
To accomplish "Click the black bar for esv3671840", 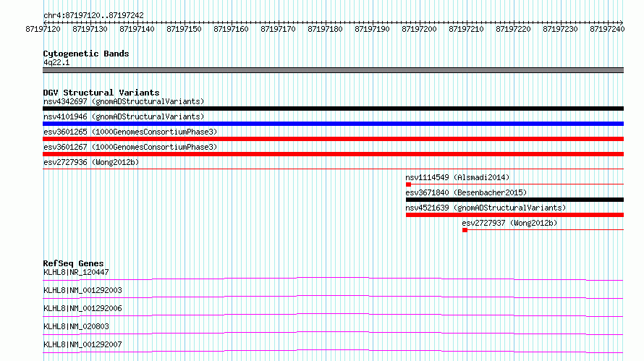I will 514,200.
